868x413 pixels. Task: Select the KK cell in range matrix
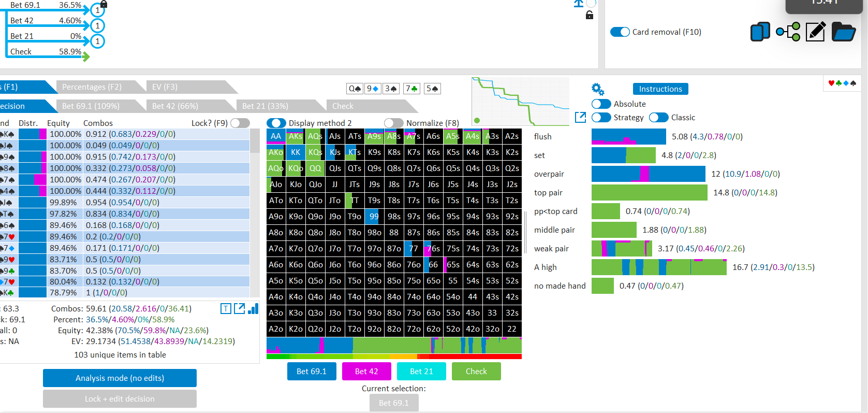(x=296, y=152)
